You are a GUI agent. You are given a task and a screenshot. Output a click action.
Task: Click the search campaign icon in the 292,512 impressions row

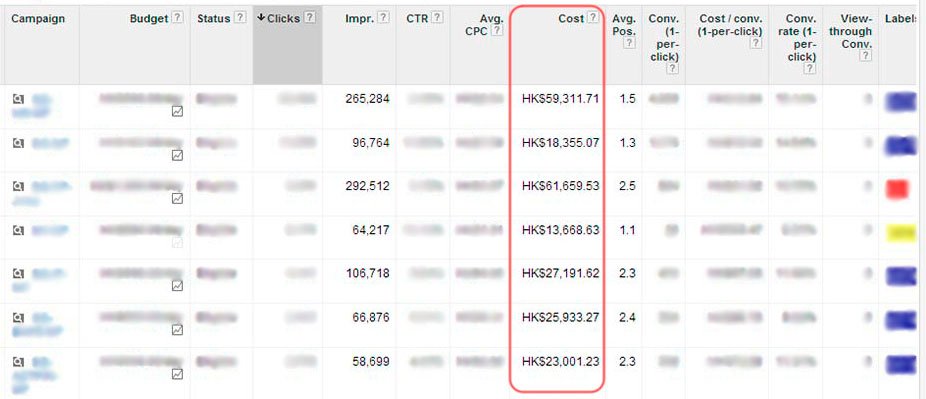pos(18,187)
